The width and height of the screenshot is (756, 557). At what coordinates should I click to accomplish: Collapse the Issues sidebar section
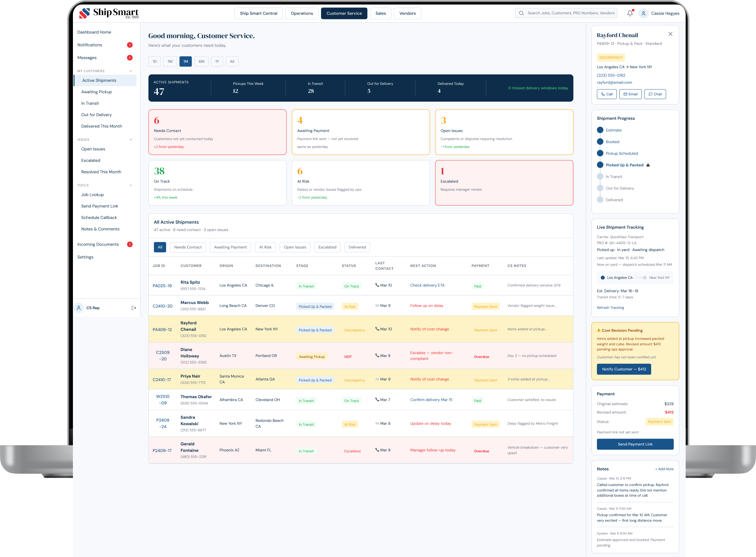[131, 140]
